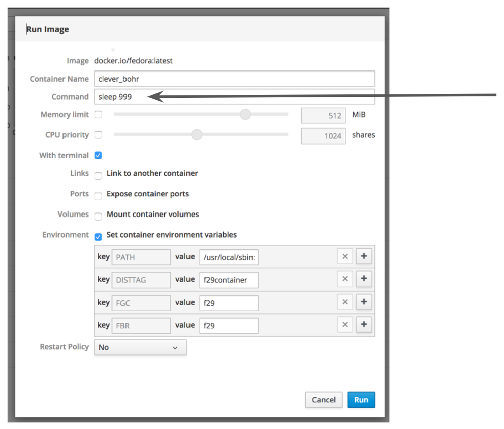Enable the Memory limit checkbox
Viewport: 504px width, 429px height.
[x=98, y=115]
